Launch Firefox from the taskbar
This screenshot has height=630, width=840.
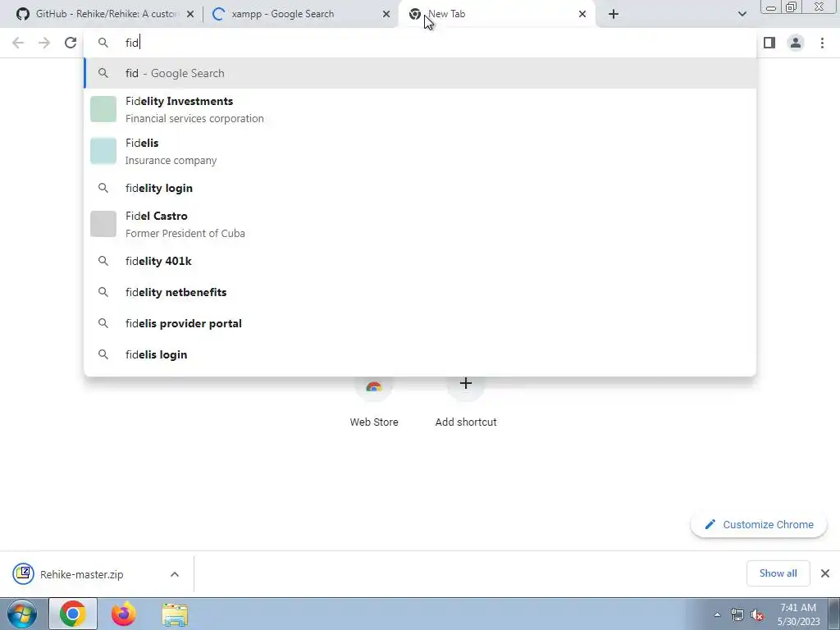pos(124,614)
